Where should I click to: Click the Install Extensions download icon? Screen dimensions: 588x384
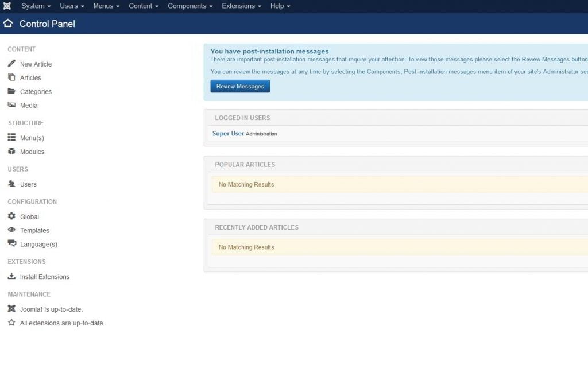point(11,276)
